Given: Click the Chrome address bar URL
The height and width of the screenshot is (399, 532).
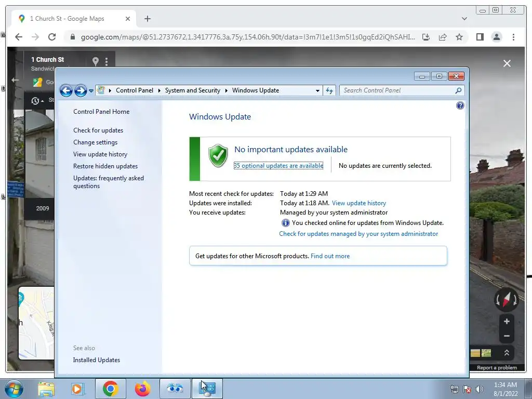Looking at the screenshot, I should 248,37.
